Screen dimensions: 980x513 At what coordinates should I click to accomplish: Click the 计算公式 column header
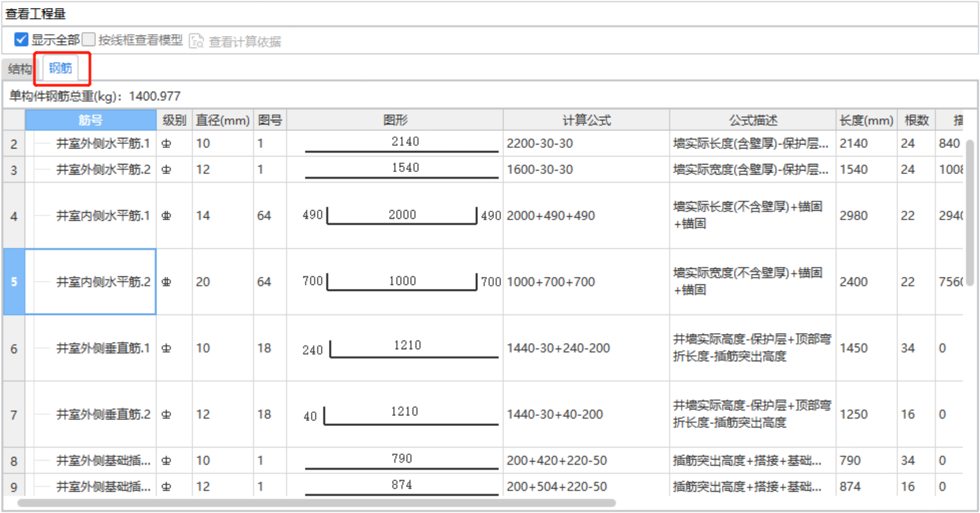pos(586,120)
